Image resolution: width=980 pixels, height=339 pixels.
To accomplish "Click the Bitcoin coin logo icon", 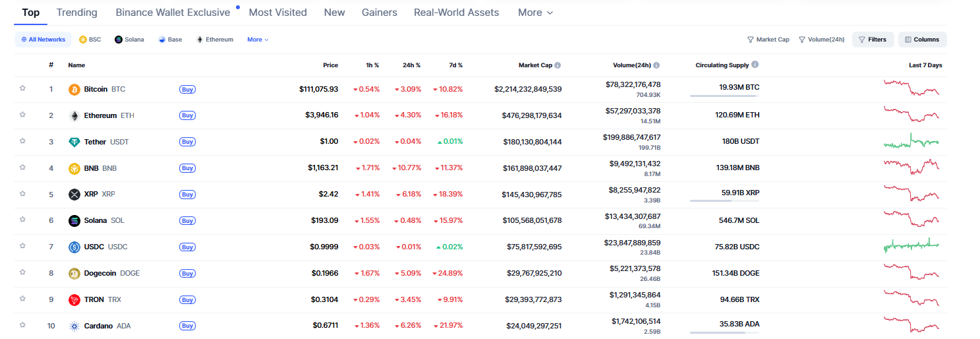I will coord(74,89).
